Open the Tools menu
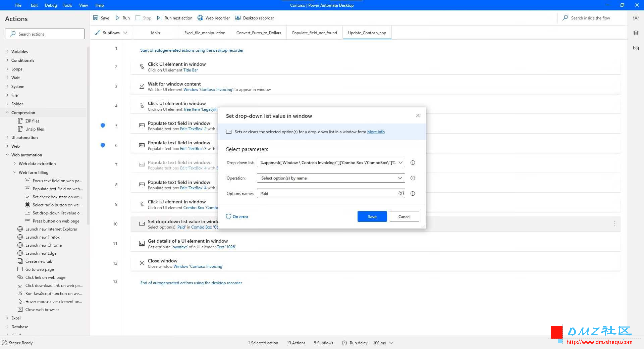Screen dimensions: 644x349 click(67, 5)
